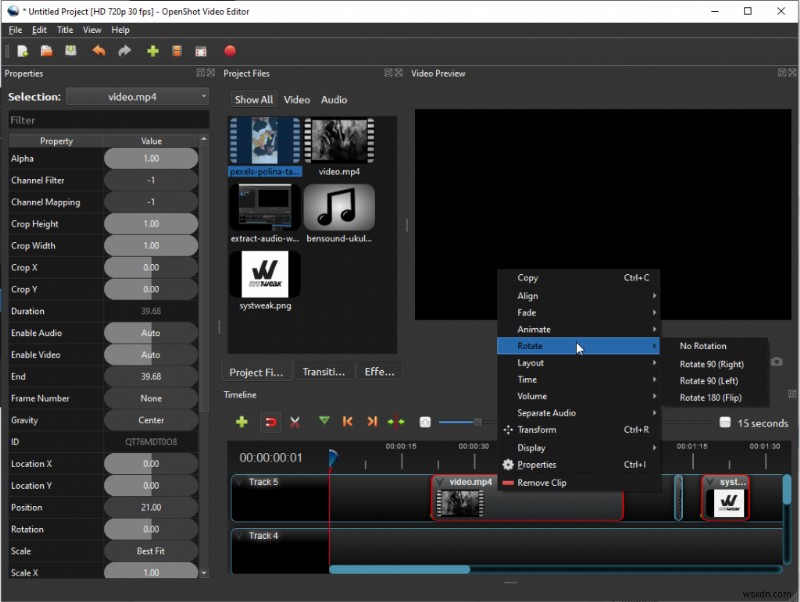
Task: Switch to the Effects tab
Action: click(x=379, y=372)
